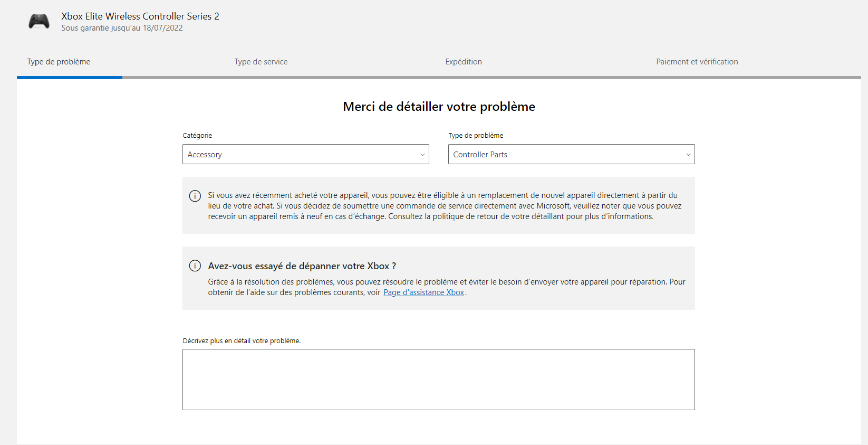Click the 'Xbox Elite Wireless Controller Series 2' title
The image size is (868, 445).
click(140, 16)
